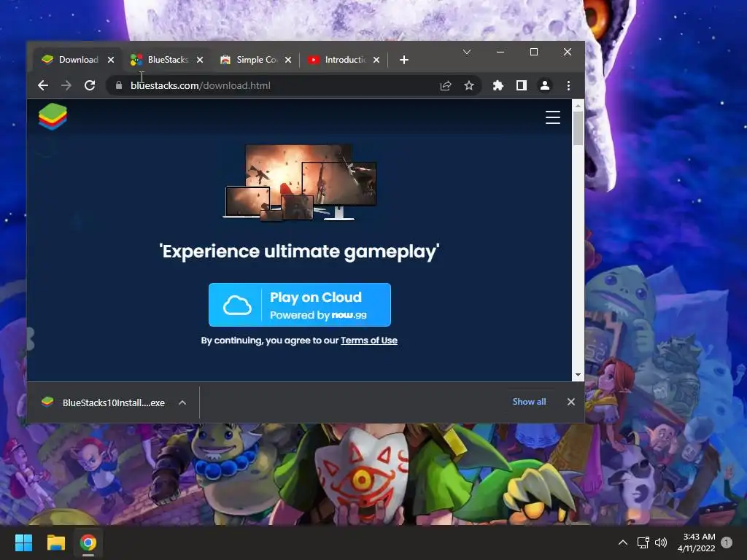The image size is (747, 560).
Task: Close the BlueStacks tab
Action: (200, 60)
